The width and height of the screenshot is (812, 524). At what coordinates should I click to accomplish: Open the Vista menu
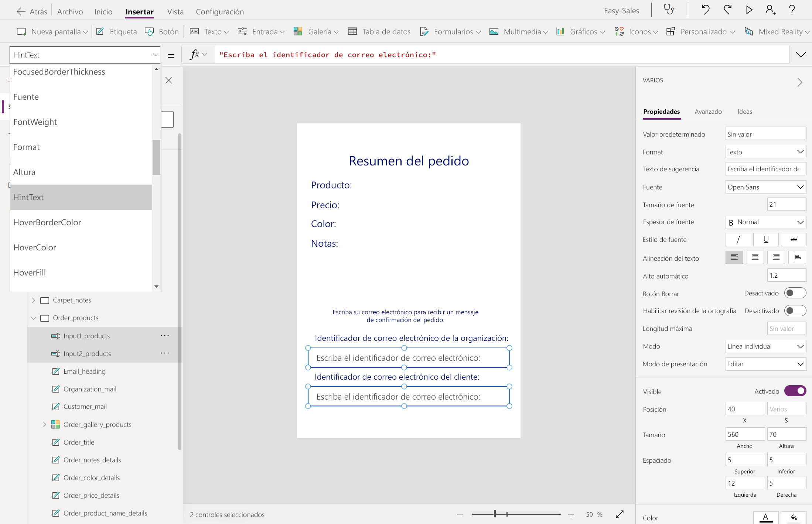[175, 11]
